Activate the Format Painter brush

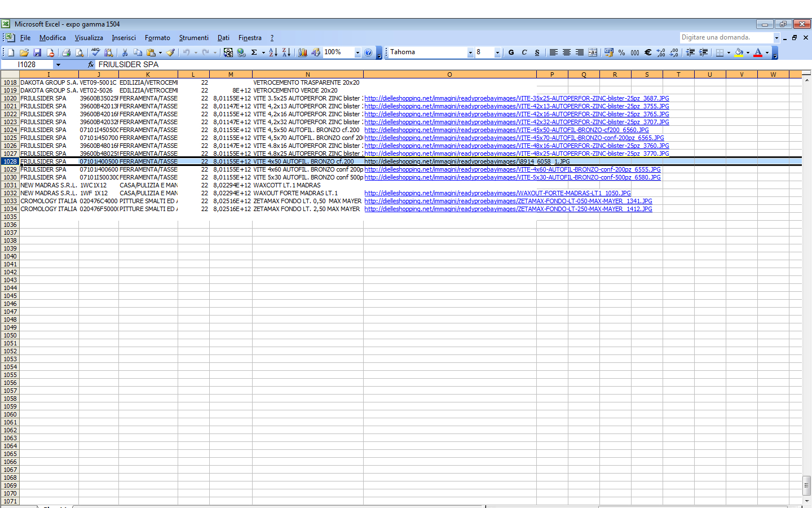pos(171,52)
